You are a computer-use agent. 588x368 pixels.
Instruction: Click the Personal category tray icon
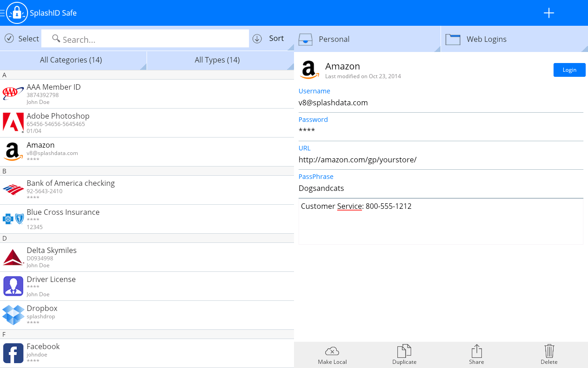[305, 39]
